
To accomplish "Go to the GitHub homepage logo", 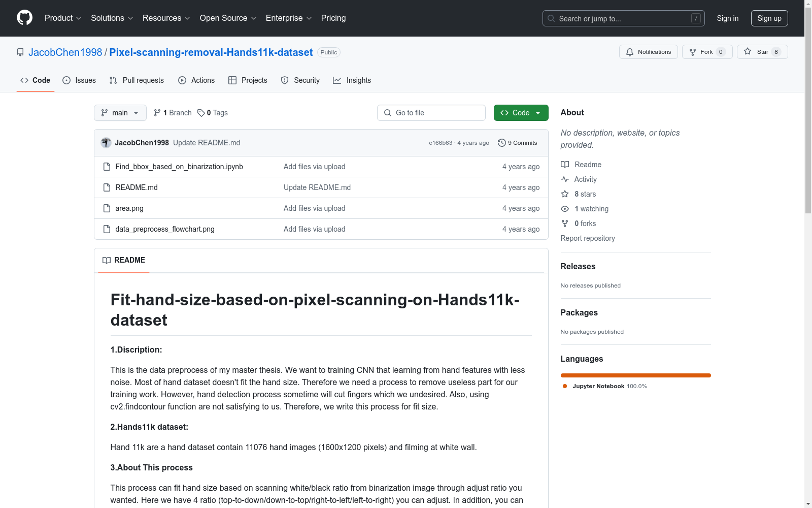I will tap(24, 18).
